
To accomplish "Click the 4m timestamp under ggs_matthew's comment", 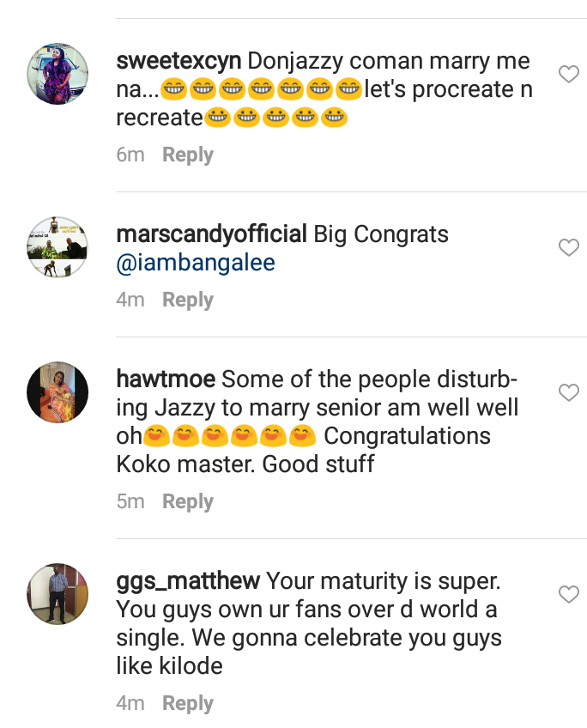I will pos(130,704).
